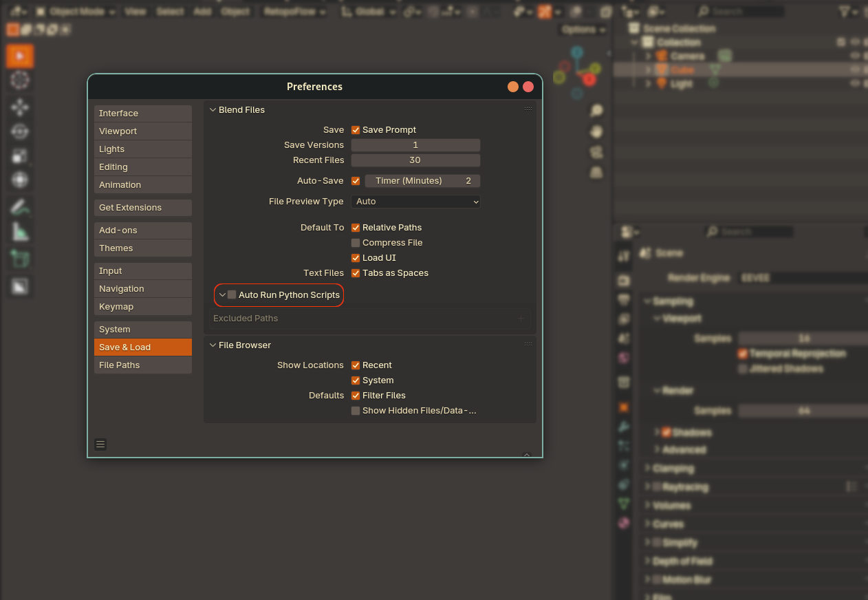Open the Modifier Properties wrench icon
Screen dimensions: 868x600
pos(625,427)
